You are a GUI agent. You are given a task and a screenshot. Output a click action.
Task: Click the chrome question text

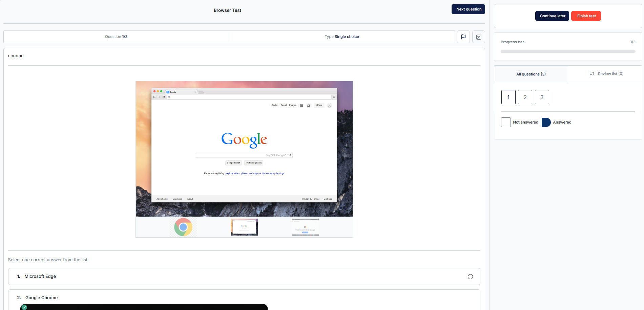16,56
